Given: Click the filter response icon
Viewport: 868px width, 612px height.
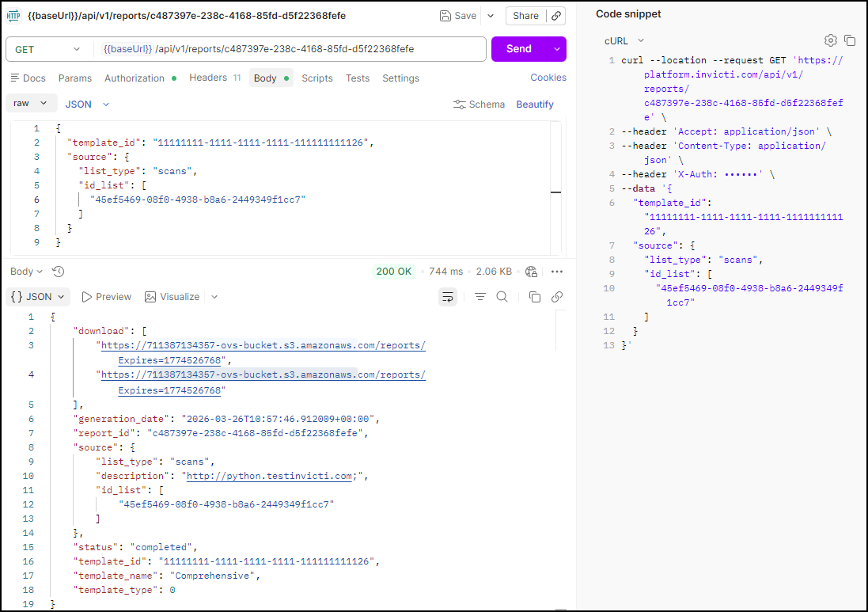Looking at the screenshot, I should (480, 297).
